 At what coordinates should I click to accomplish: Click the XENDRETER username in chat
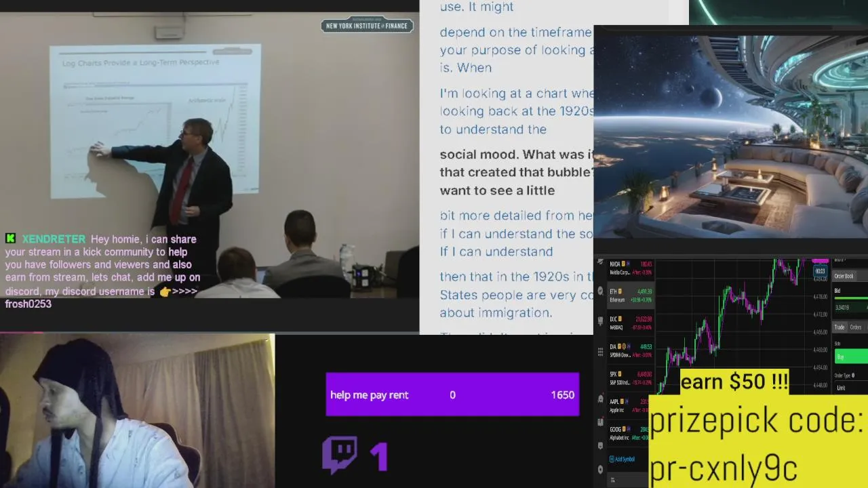pyautogui.click(x=54, y=239)
